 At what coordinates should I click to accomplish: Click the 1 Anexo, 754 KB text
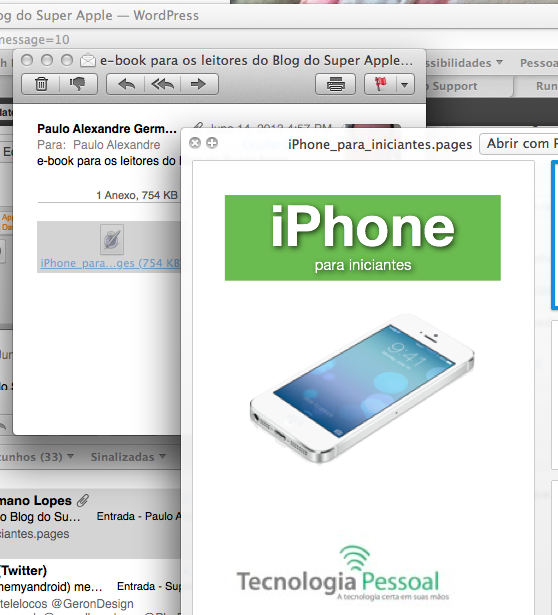click(137, 195)
